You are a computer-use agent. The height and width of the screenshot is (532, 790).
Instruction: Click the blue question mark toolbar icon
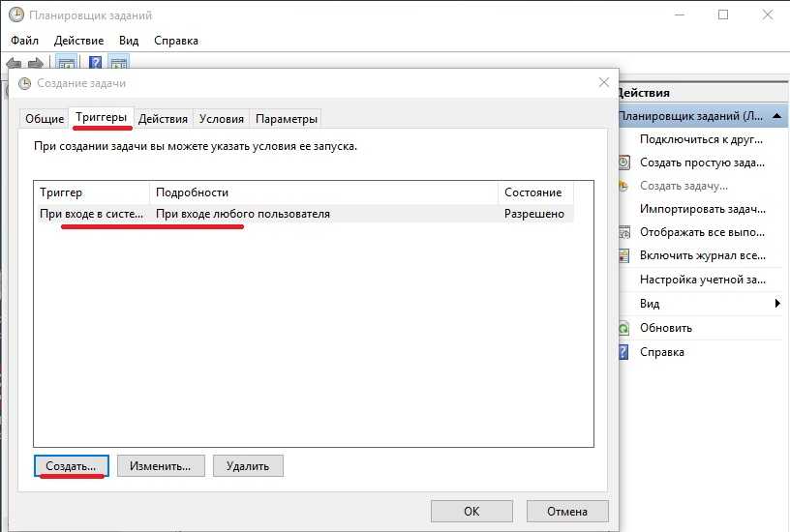coord(95,63)
